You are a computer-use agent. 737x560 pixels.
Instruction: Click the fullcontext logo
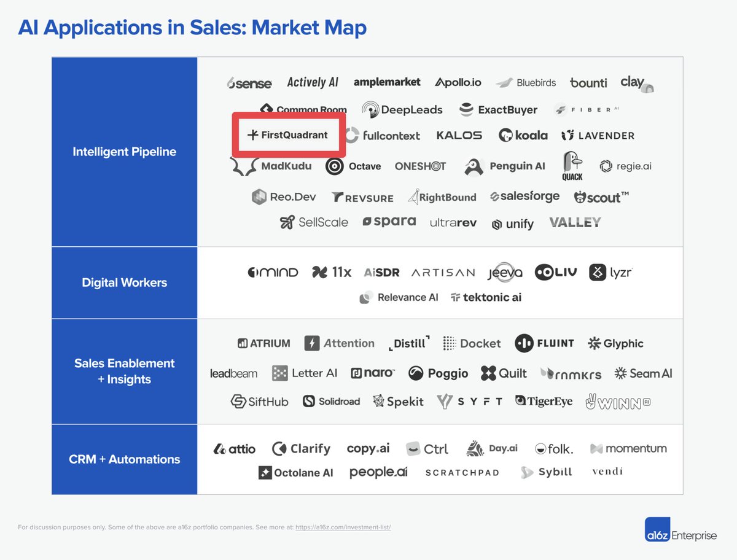coord(383,135)
